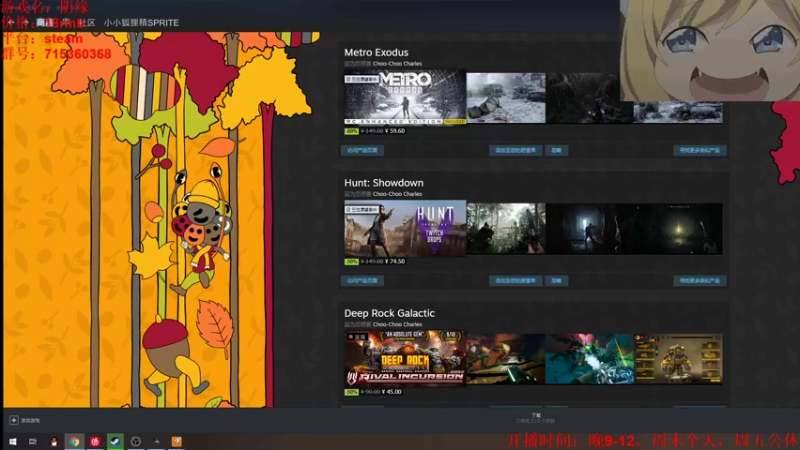Open the Hunt: Showdown Twitch Drops capsule
The image size is (800, 450).
[x=405, y=228]
